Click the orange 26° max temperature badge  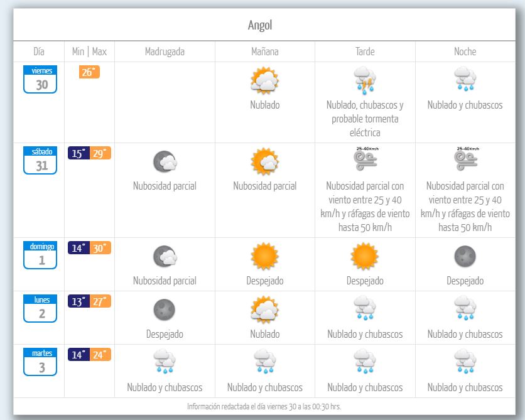[89, 72]
